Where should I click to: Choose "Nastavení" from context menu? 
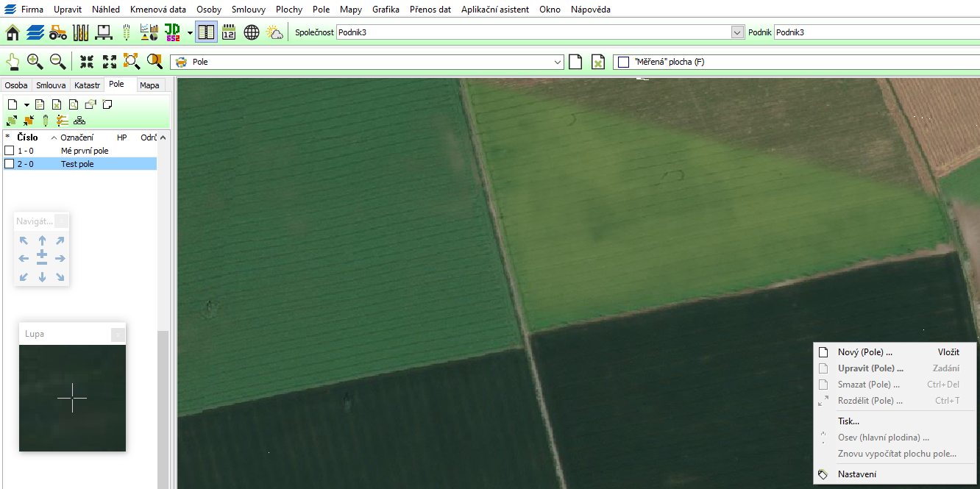pos(896,474)
